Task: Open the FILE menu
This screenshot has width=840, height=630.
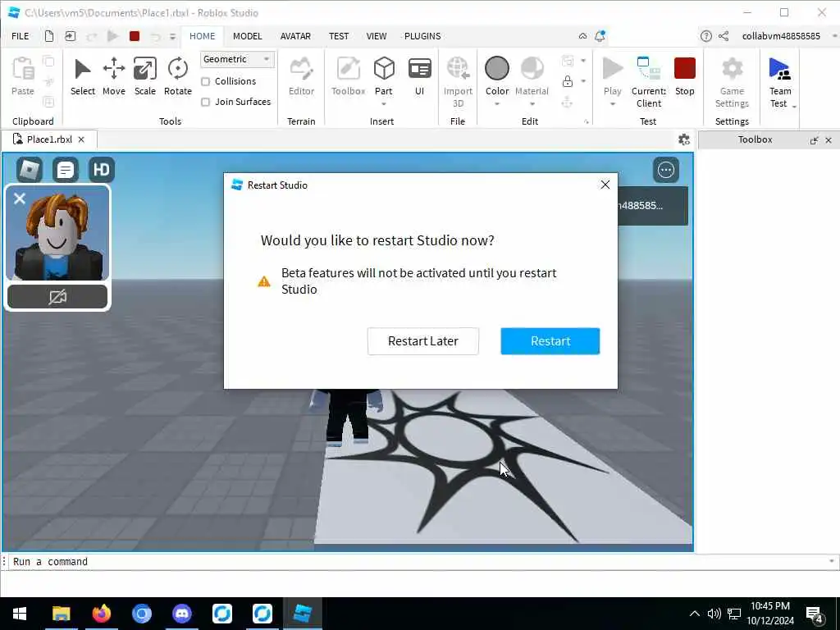Action: point(21,36)
